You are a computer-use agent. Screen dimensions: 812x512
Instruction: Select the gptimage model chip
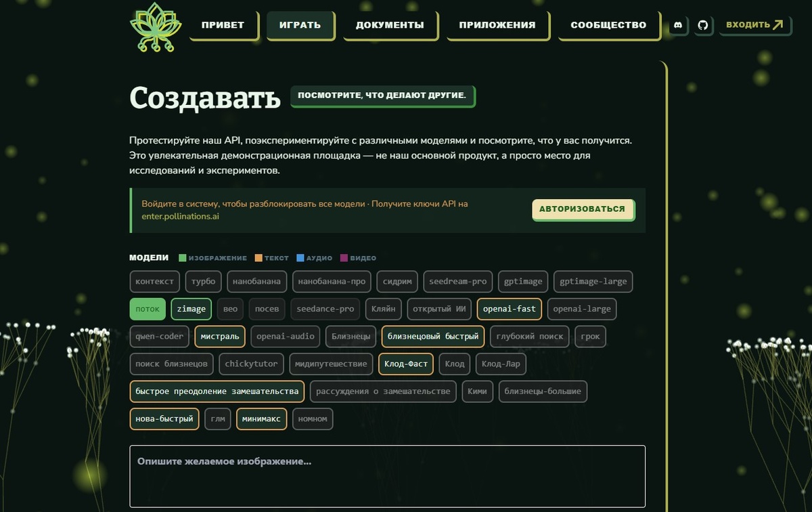[x=523, y=282]
